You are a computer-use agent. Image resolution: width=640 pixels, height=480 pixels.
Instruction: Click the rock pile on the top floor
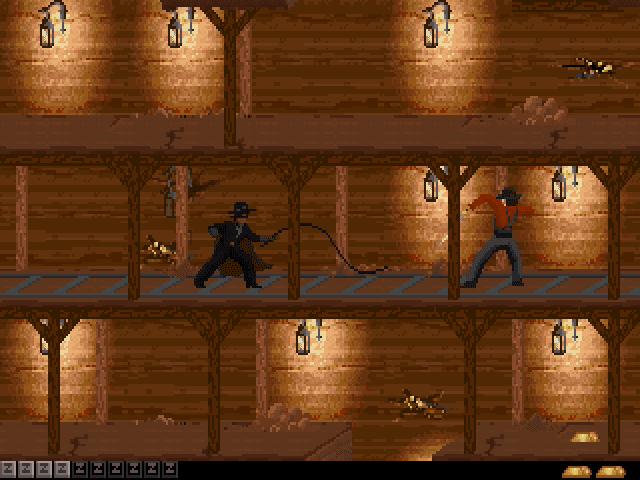538,110
